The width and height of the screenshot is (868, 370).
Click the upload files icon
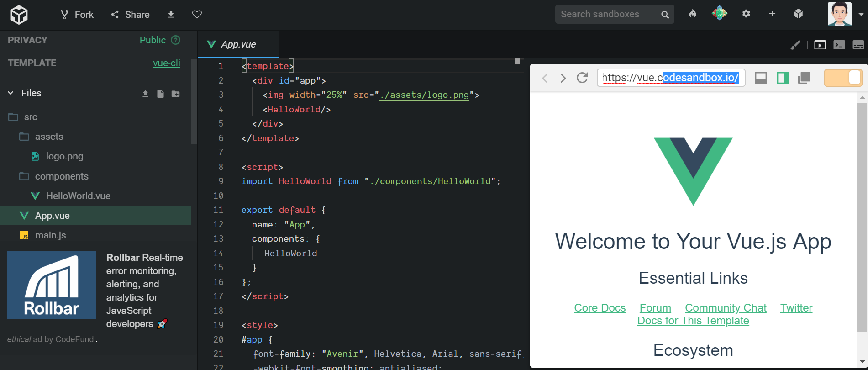[145, 94]
